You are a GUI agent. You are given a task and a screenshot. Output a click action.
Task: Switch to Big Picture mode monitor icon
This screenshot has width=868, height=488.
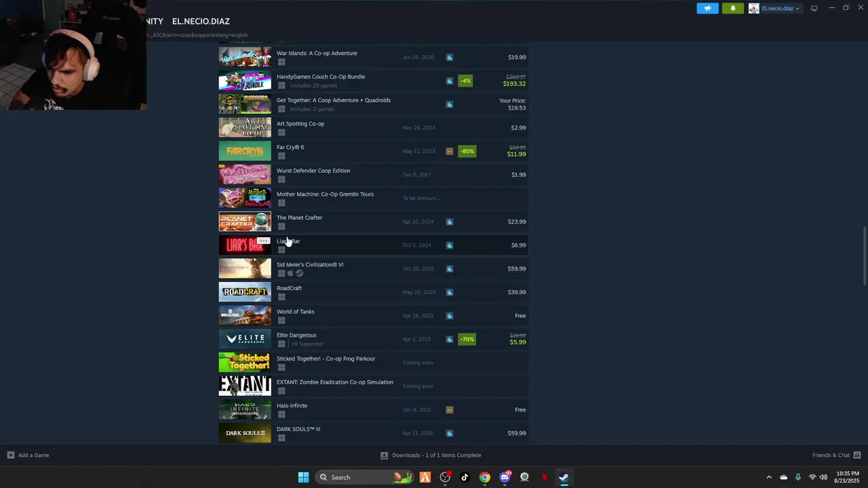[814, 9]
